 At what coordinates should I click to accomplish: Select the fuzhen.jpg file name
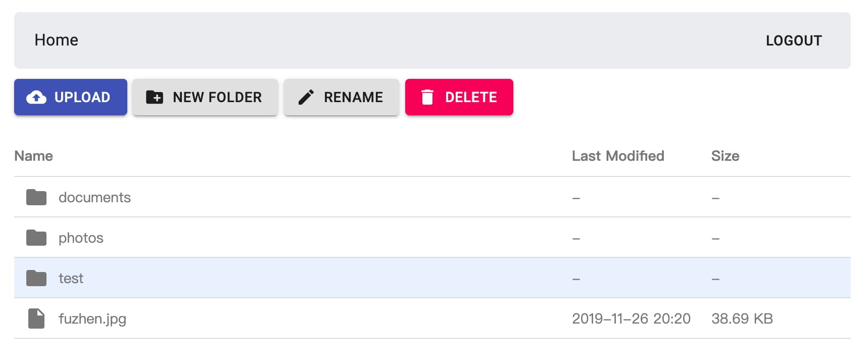(x=92, y=319)
